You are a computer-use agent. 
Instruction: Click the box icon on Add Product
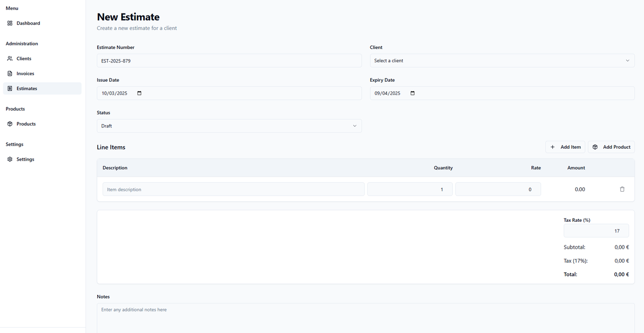pos(595,147)
